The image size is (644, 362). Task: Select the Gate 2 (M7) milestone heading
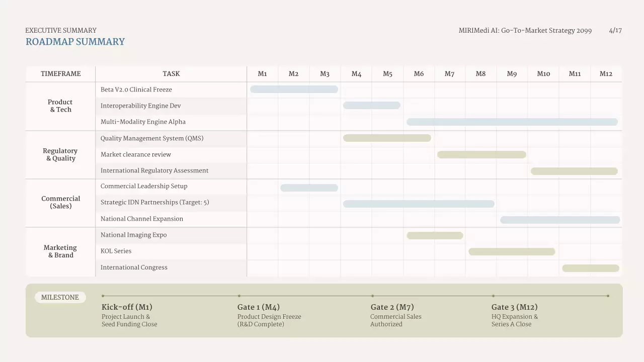tap(392, 307)
